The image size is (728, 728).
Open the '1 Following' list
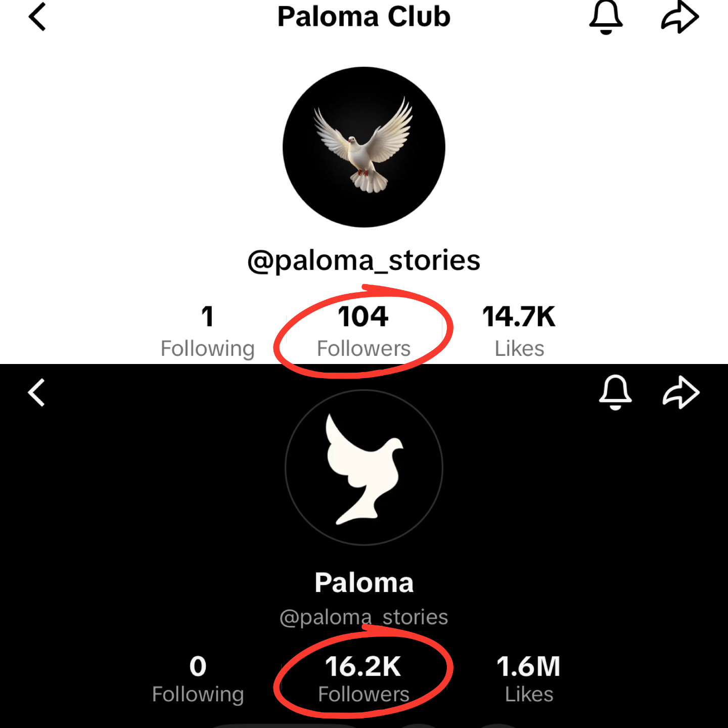[207, 331]
